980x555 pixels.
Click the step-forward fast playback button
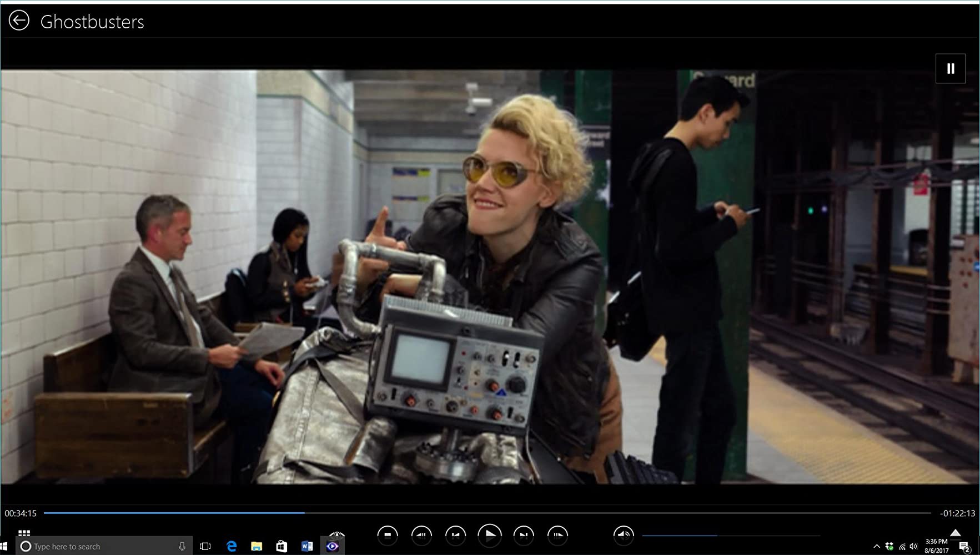coord(557,535)
